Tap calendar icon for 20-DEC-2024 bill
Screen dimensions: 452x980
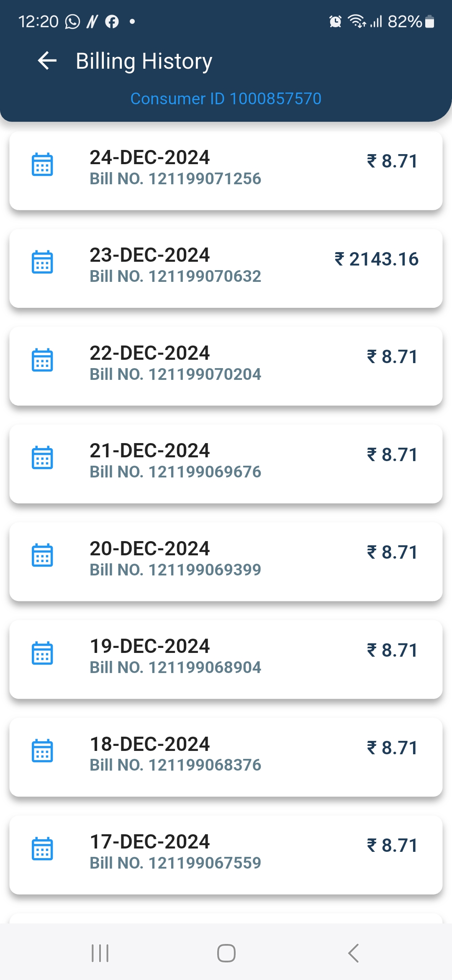coord(42,555)
